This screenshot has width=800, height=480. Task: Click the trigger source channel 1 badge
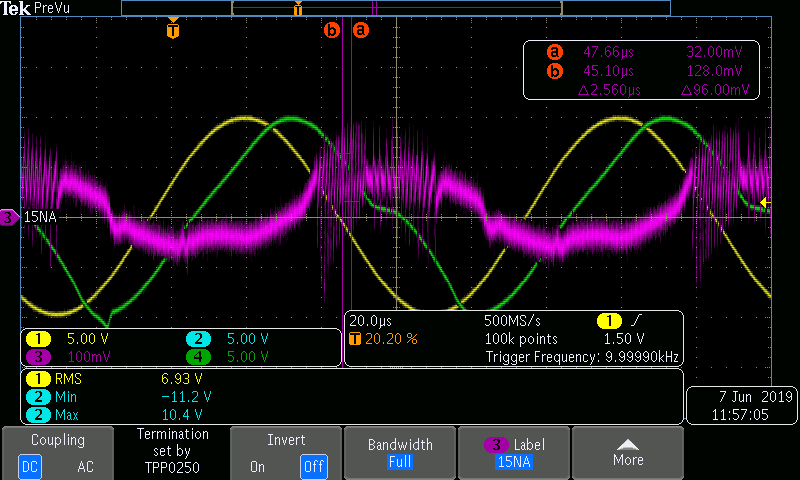tap(609, 321)
